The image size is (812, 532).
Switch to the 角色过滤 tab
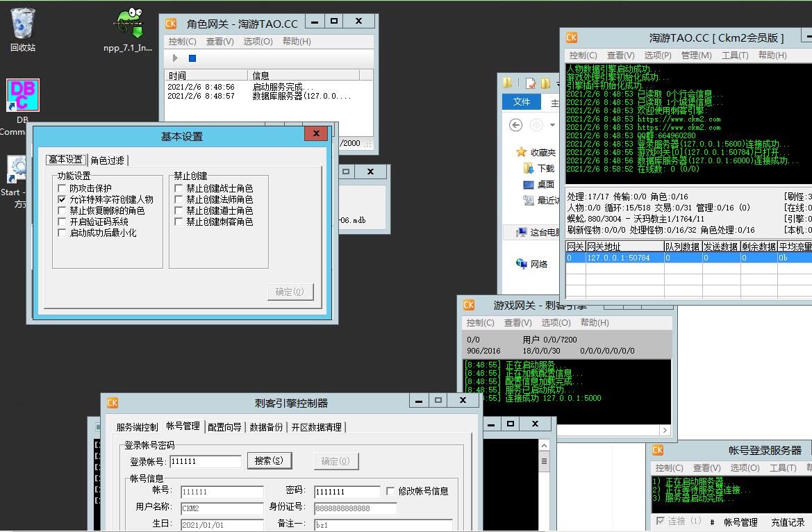coord(108,160)
